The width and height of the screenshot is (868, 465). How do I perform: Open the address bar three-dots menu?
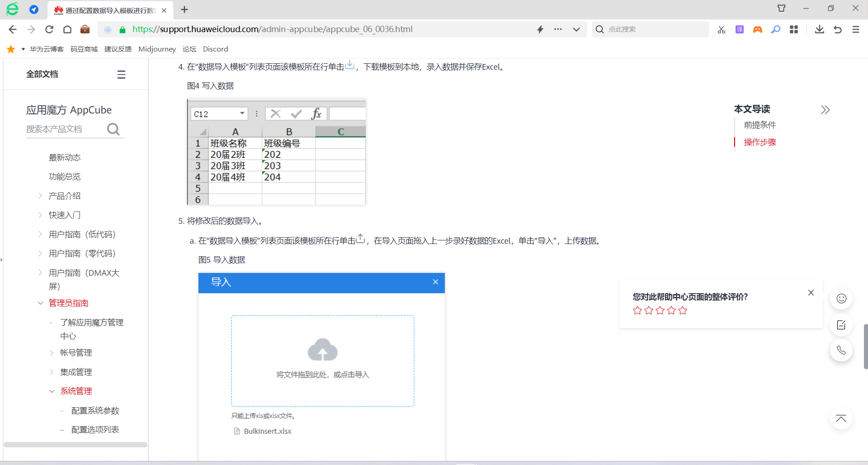click(x=558, y=29)
